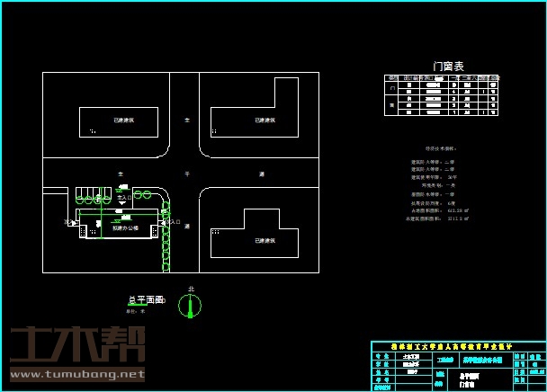Click the green north arrow compass symbol

click(x=190, y=306)
